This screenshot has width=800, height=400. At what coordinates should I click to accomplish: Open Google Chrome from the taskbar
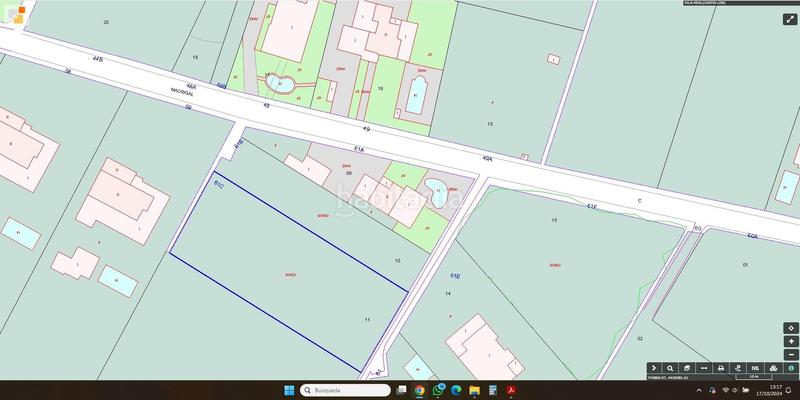pos(420,390)
